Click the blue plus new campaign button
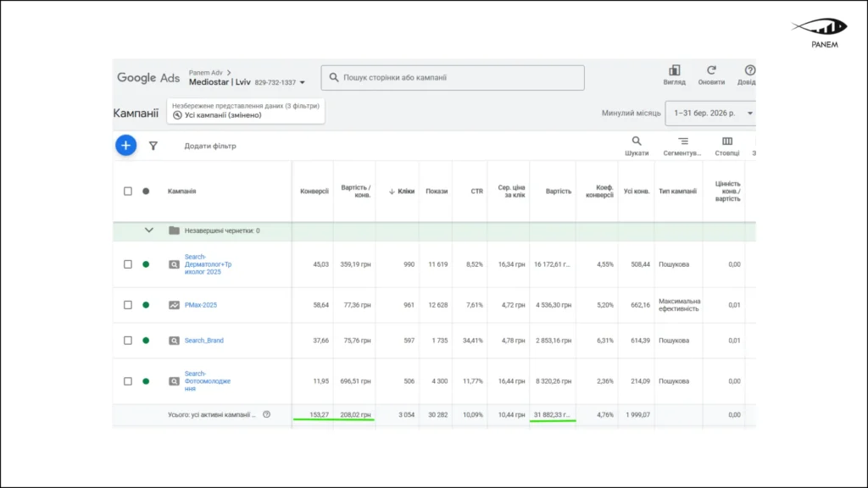The height and width of the screenshot is (488, 868). 125,146
